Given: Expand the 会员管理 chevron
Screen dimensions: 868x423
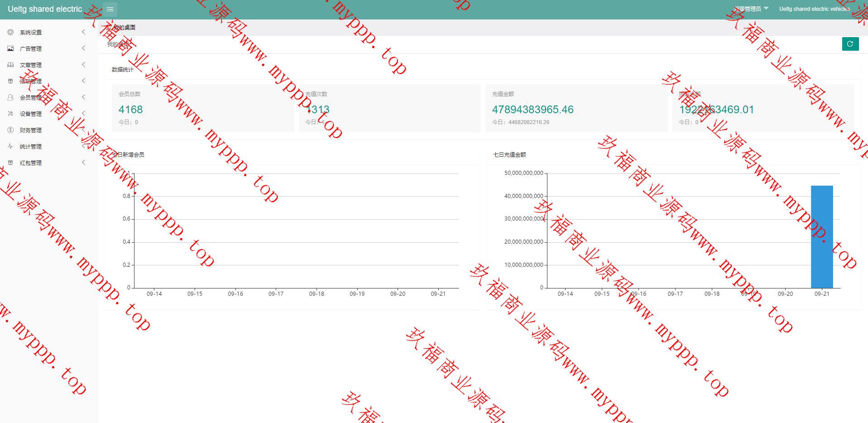Looking at the screenshot, I should tap(83, 97).
